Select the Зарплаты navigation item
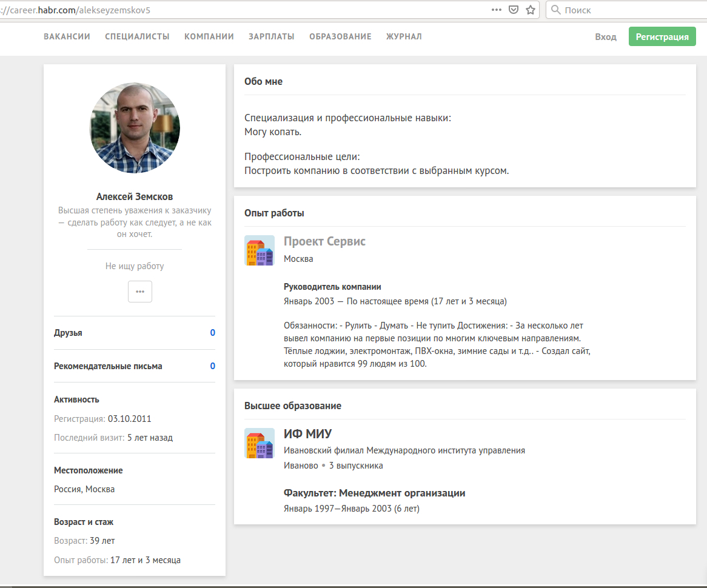Screen dimensions: 707x588 pos(271,36)
